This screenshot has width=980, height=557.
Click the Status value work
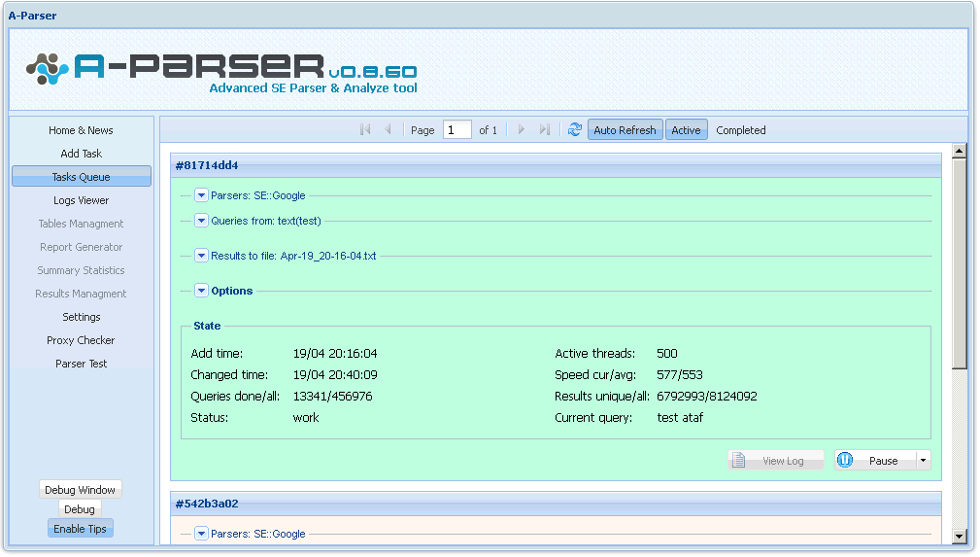point(306,417)
